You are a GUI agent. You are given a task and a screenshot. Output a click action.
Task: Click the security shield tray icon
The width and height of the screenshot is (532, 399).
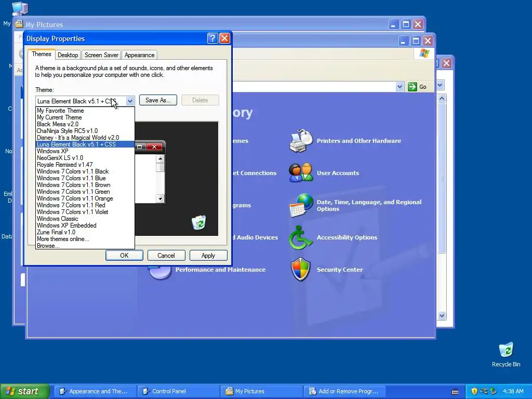tap(474, 391)
